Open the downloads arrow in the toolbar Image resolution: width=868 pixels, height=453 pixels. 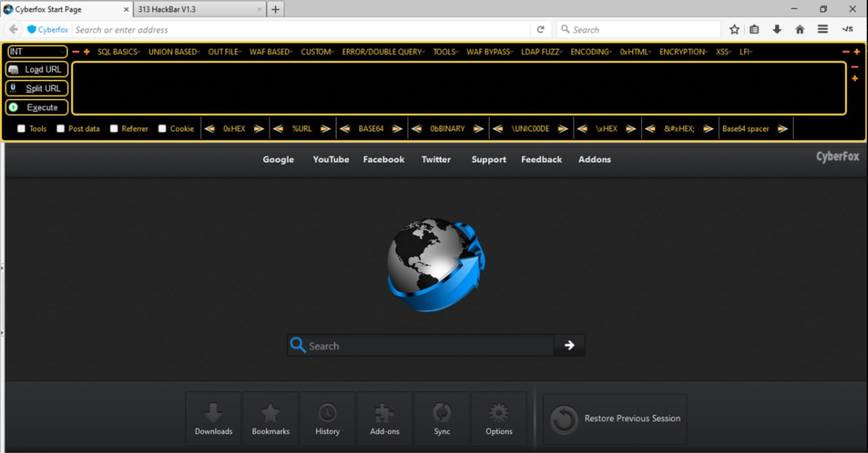(x=777, y=29)
